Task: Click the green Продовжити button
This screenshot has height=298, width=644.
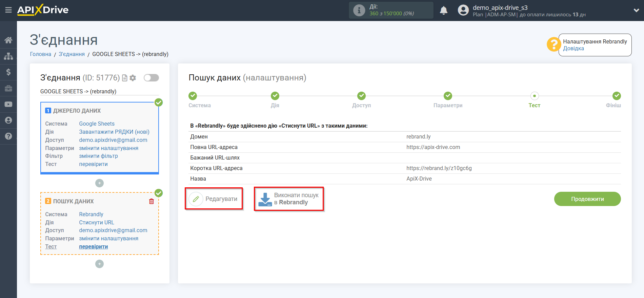Action: [x=587, y=199]
